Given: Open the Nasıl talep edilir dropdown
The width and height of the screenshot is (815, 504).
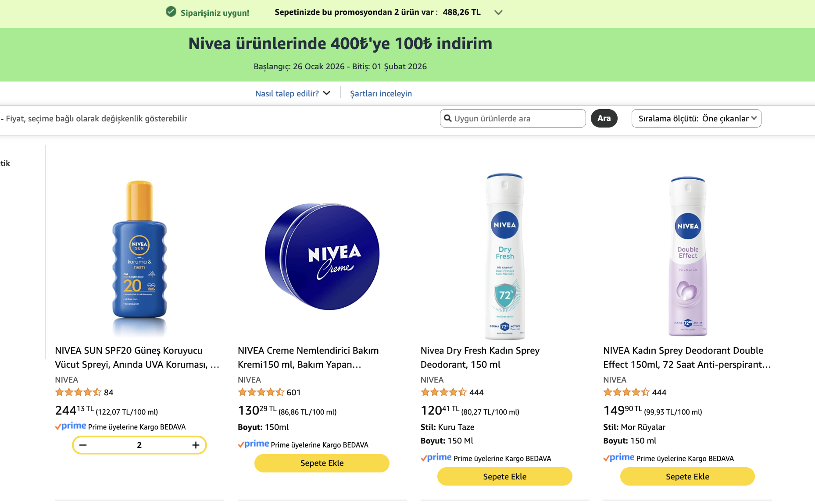Looking at the screenshot, I should tap(293, 93).
